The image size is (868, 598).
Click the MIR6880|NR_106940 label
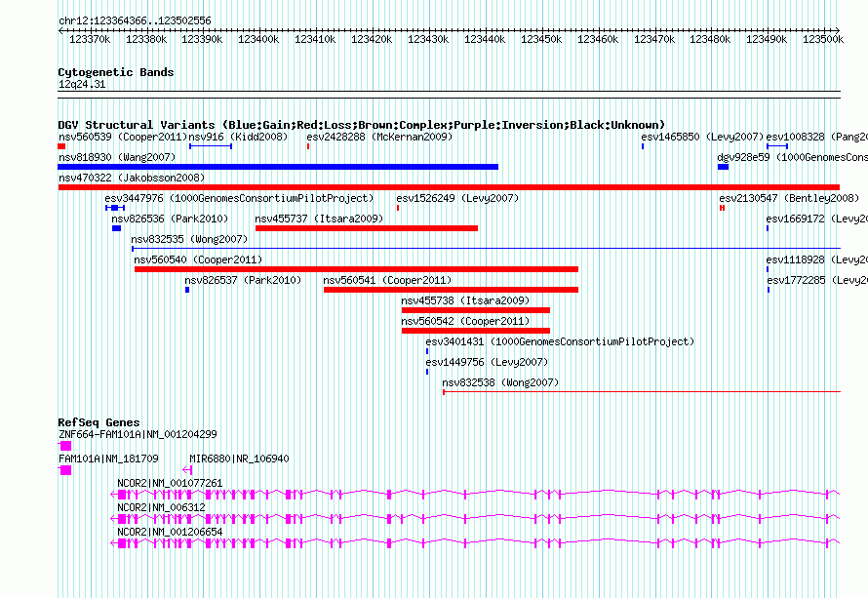point(239,459)
